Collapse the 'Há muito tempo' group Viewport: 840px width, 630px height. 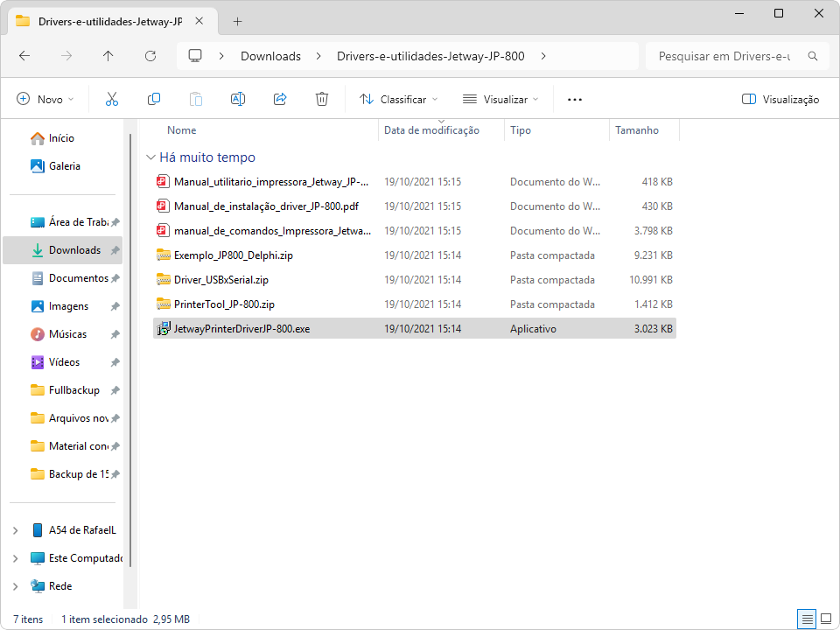coord(151,157)
